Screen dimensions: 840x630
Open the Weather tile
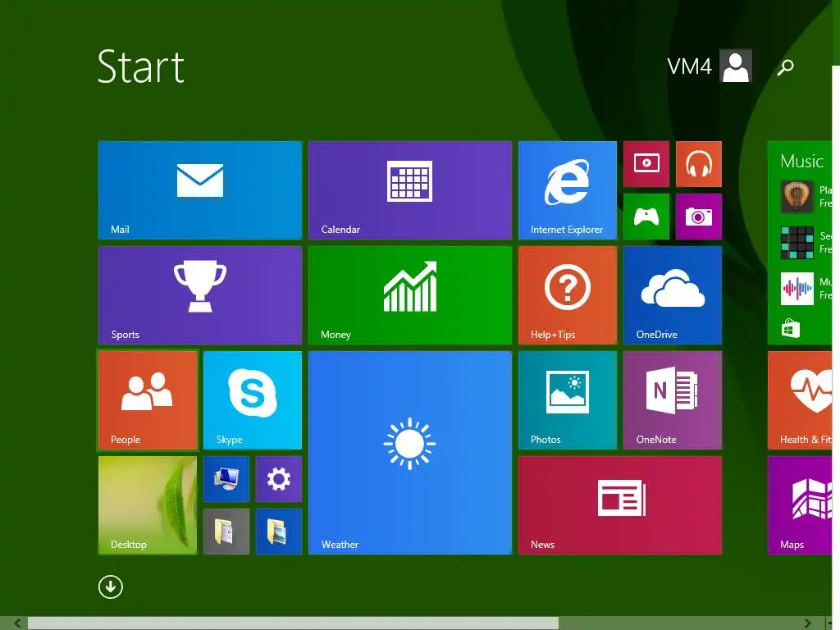click(410, 453)
